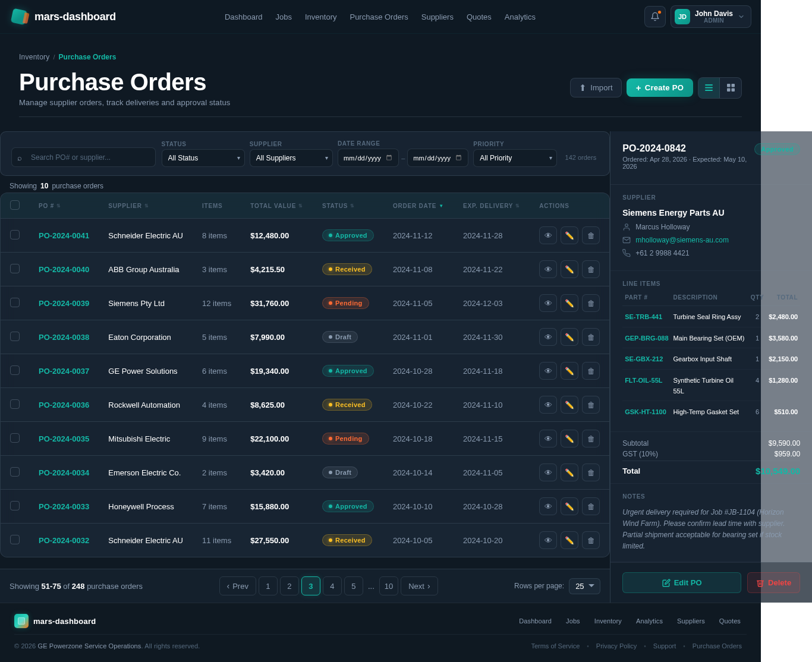Open Dashboard in top navigation
Screen dimensions: 812x662
(243, 17)
